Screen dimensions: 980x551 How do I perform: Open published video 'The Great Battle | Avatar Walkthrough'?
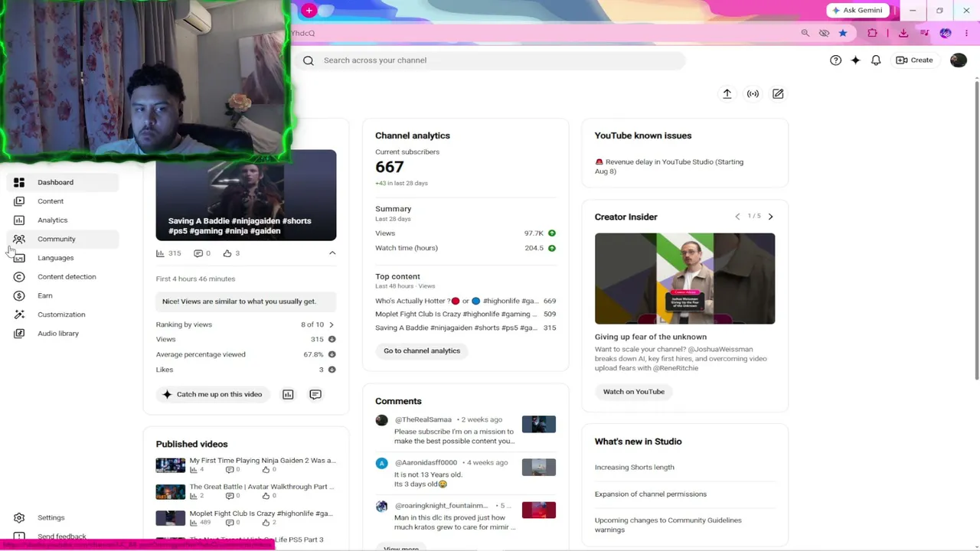point(263,487)
